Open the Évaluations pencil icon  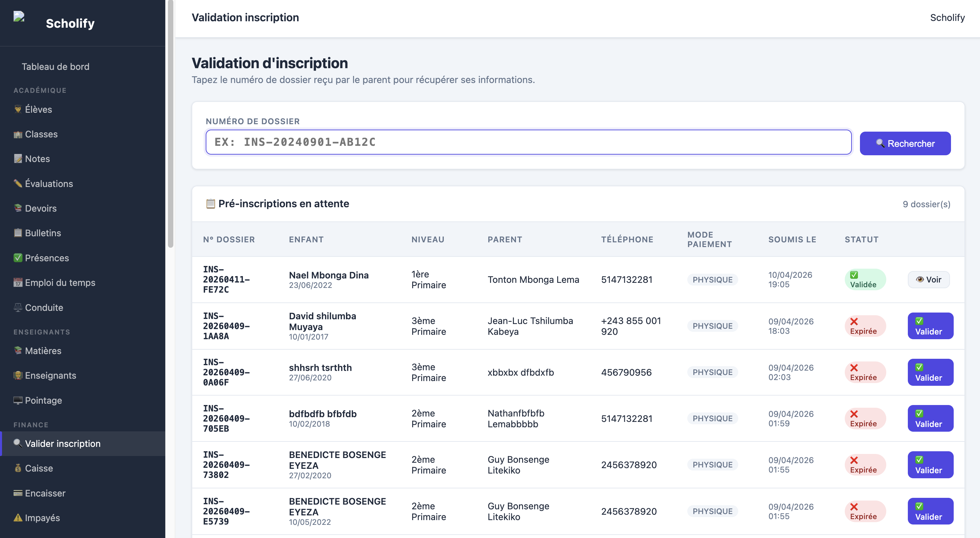tap(18, 184)
